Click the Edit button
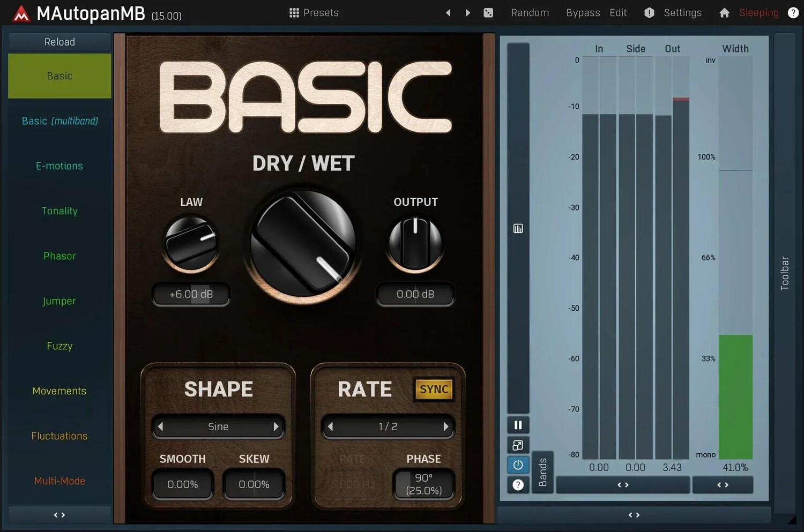The image size is (804, 532). [618, 13]
